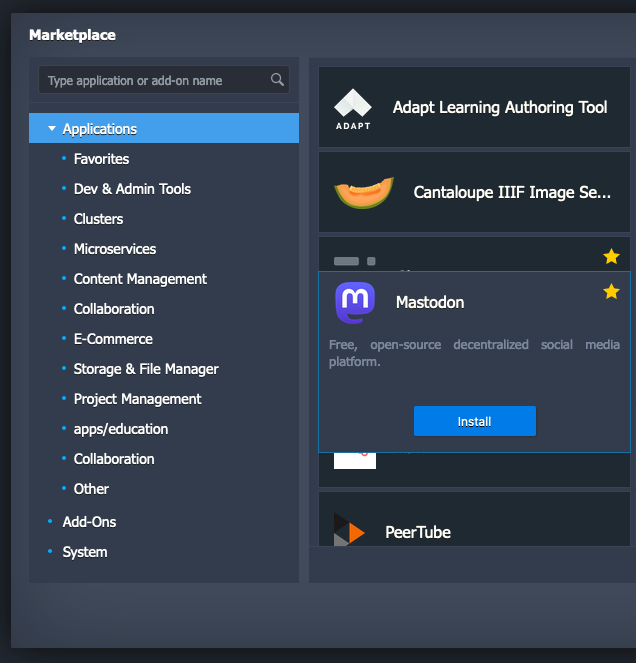Screen dimensions: 636x663
Task: Open the PeerTube card title
Action: pos(418,532)
